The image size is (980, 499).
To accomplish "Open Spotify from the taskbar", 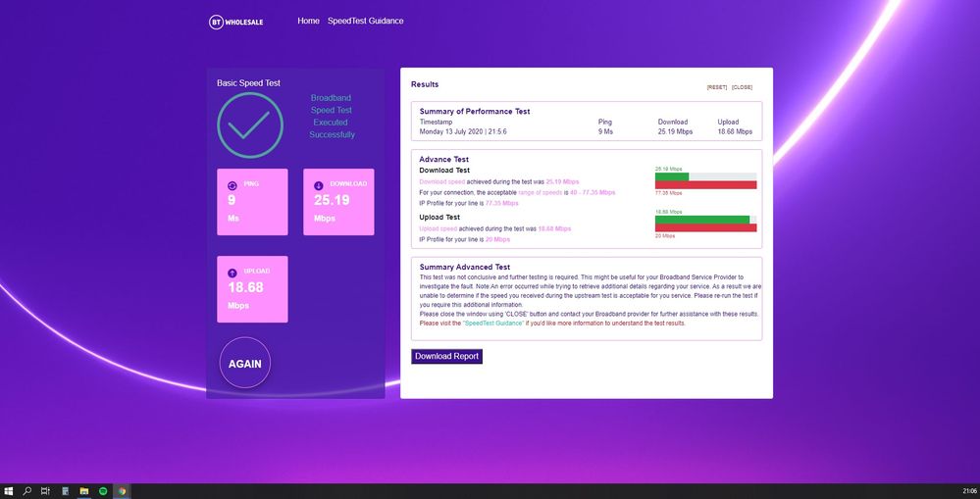I will (103, 490).
